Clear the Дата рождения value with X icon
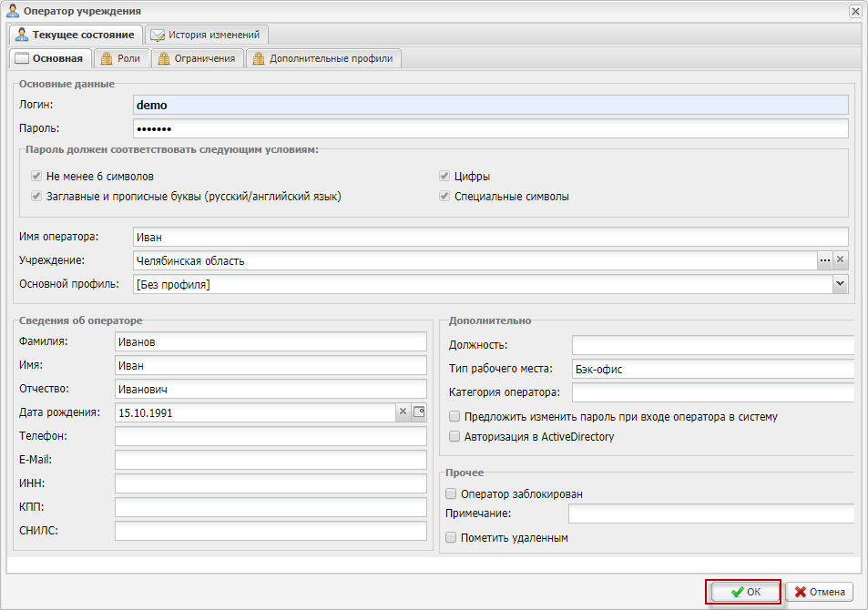 [x=403, y=412]
